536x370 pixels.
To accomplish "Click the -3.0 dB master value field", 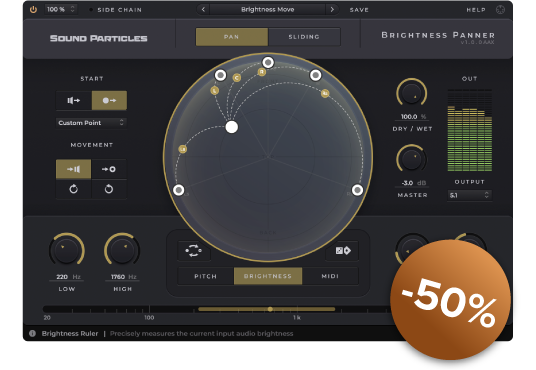I will [x=412, y=183].
